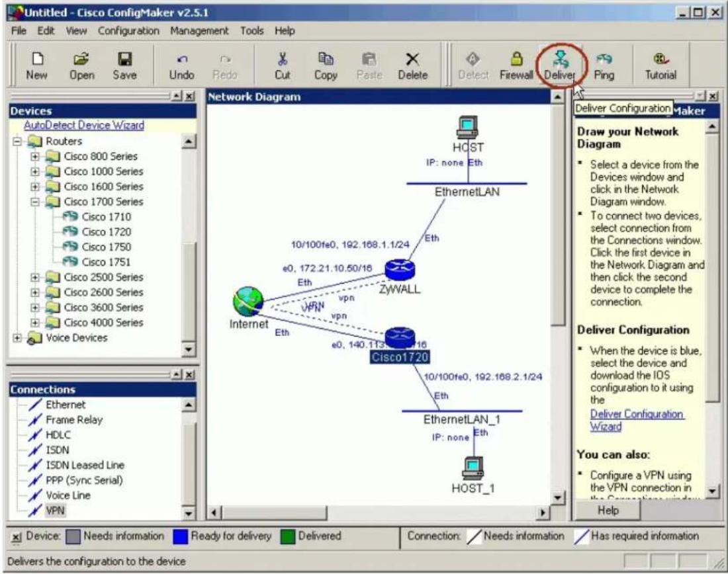Undo the last action

(181, 66)
